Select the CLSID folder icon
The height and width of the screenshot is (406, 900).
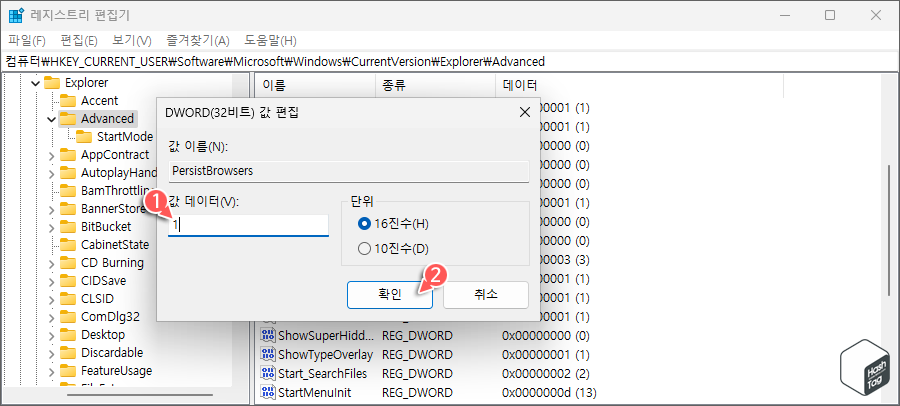[x=68, y=299]
